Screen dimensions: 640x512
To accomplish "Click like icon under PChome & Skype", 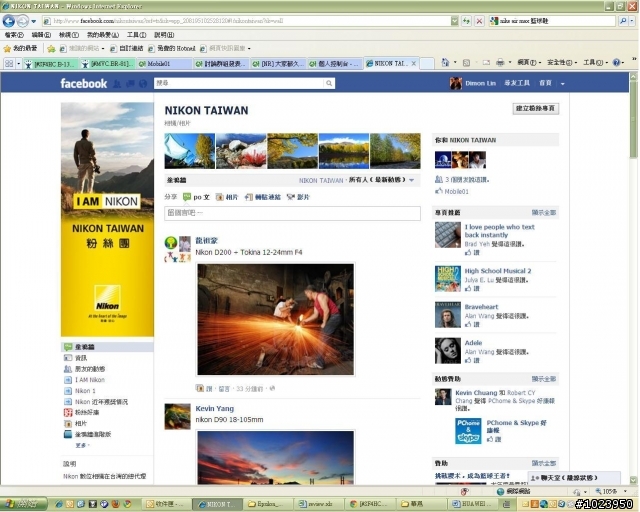I will (x=490, y=439).
